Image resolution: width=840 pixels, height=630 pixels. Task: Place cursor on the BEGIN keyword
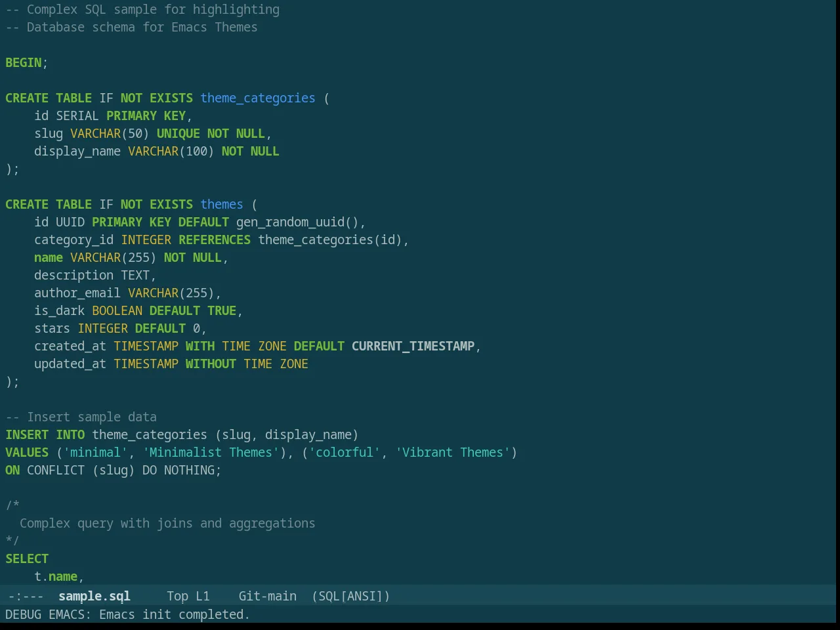pyautogui.click(x=24, y=62)
